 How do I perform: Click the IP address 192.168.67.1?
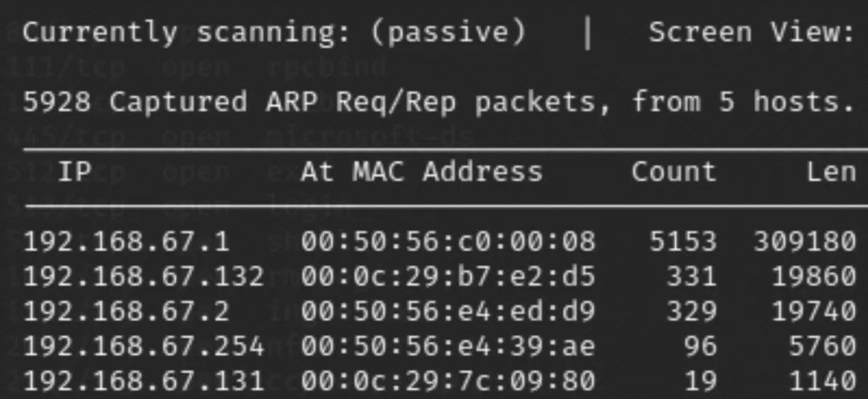(125, 243)
